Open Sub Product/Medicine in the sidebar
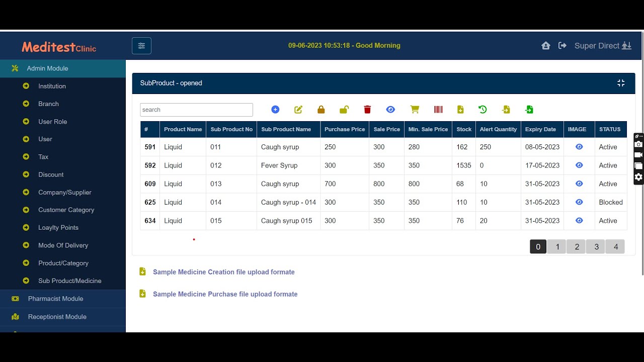Viewport: 644px width, 362px height. tap(70, 281)
